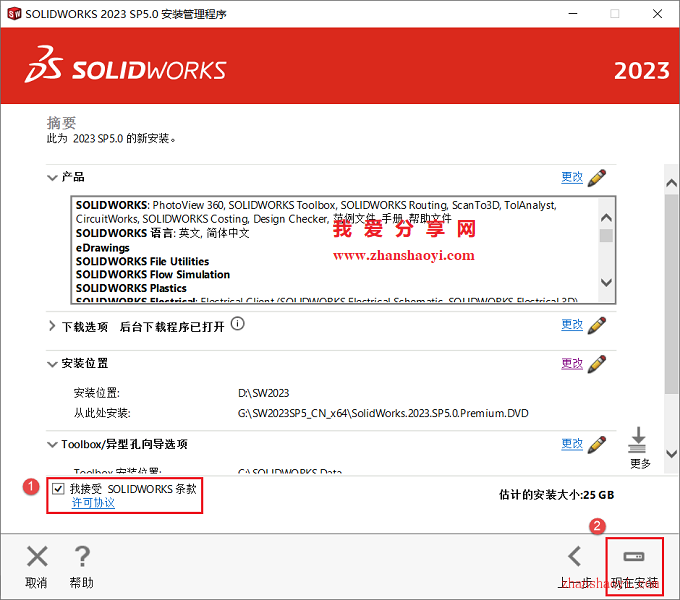Select the eDrawings product entry

pos(103,248)
